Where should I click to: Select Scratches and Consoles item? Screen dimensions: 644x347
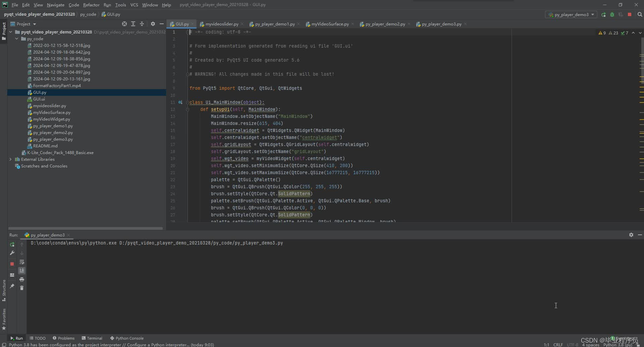pyautogui.click(x=44, y=166)
